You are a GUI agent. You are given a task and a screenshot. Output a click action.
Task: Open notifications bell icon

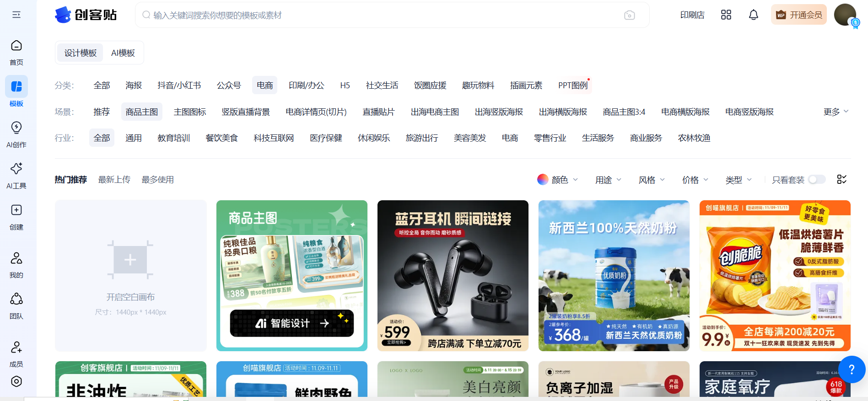click(x=754, y=15)
